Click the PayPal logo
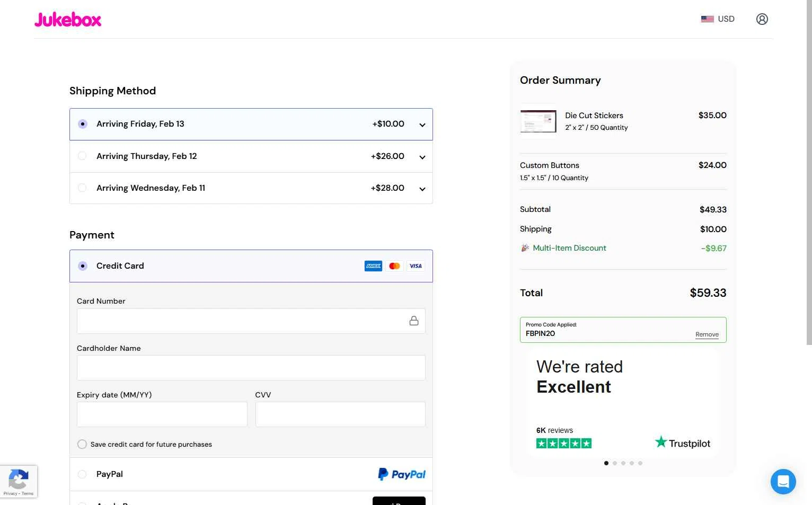Image resolution: width=812 pixels, height=505 pixels. [402, 474]
